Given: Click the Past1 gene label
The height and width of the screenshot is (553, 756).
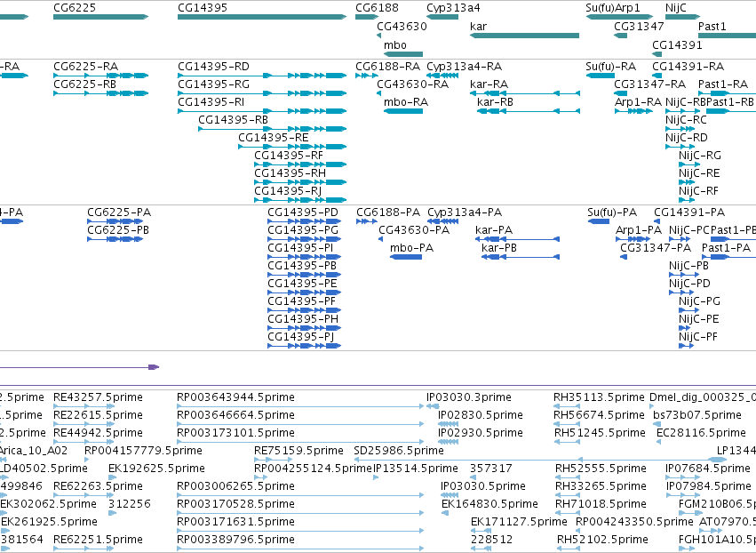Looking at the screenshot, I should pos(712,27).
